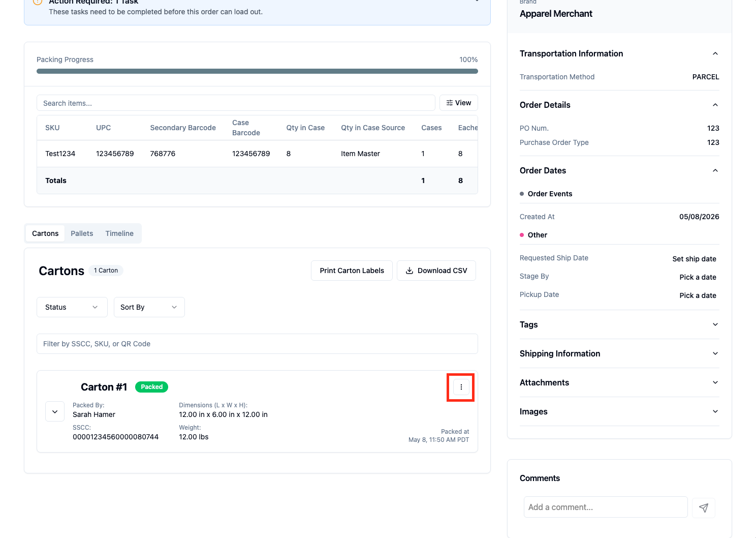Viewport: 756px width, 538px height.
Task: Click the green Packed status badge
Action: point(151,387)
